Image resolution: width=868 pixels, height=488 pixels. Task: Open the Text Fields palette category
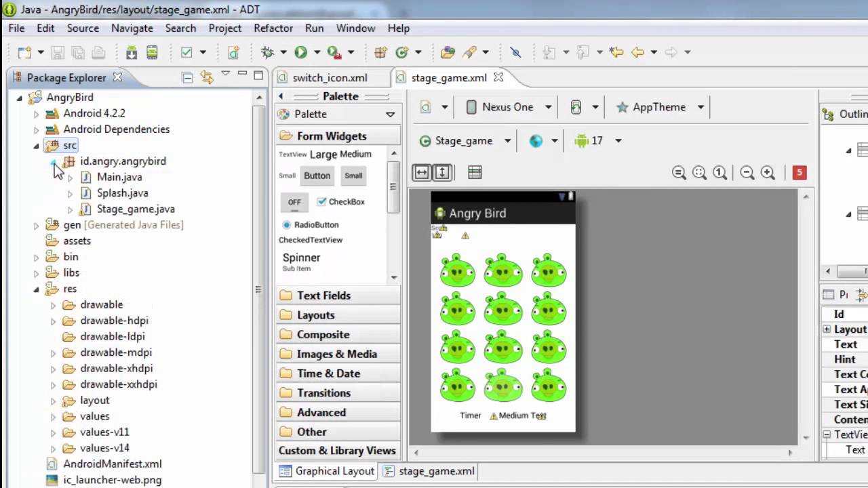[338, 296]
